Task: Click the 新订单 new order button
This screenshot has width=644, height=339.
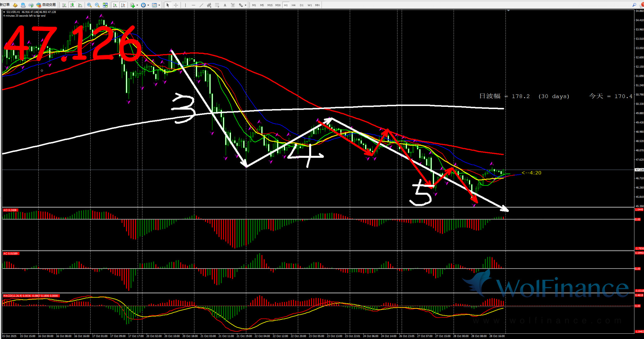Action: [x=5, y=5]
